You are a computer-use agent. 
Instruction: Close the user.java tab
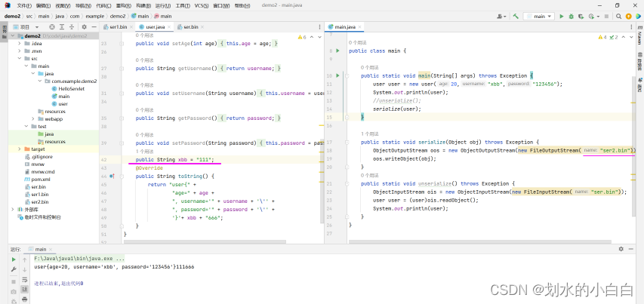tap(169, 26)
